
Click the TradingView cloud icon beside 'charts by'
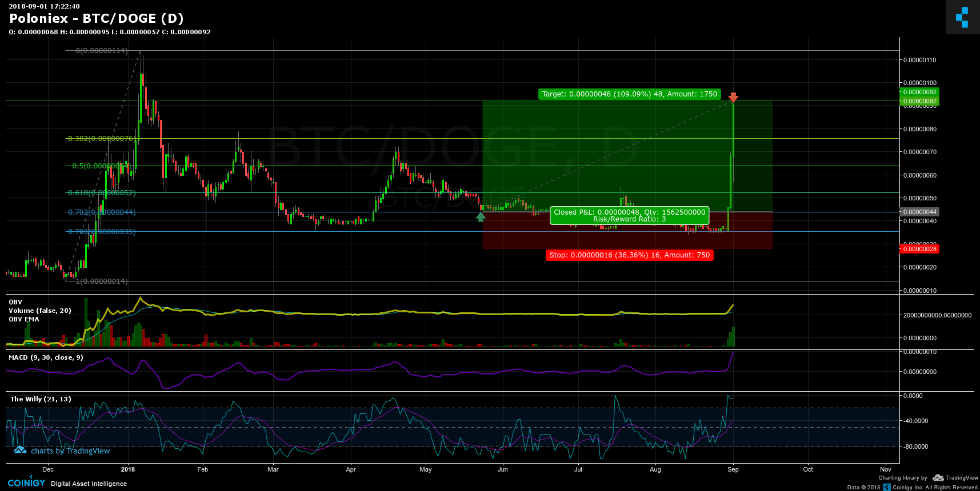[x=20, y=450]
